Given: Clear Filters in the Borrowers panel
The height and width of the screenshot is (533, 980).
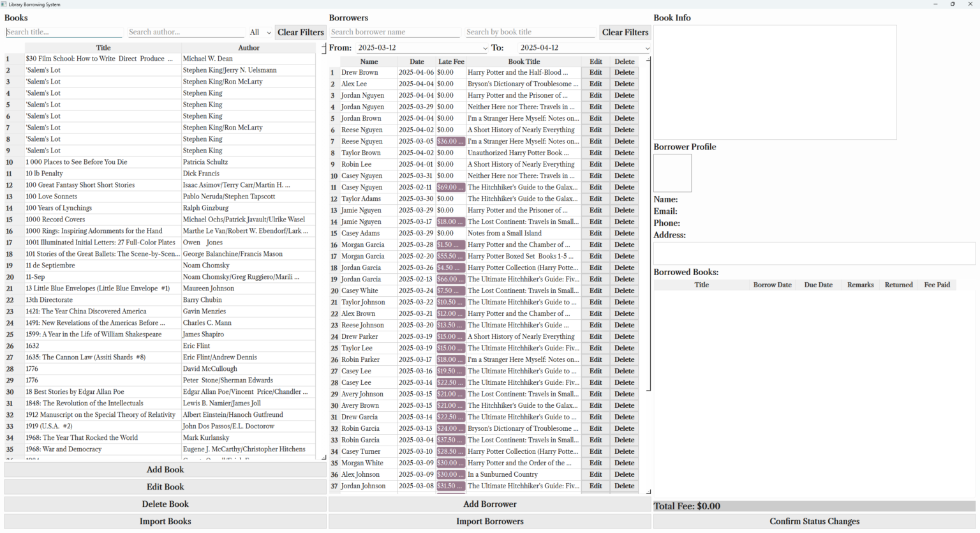Looking at the screenshot, I should (625, 33).
